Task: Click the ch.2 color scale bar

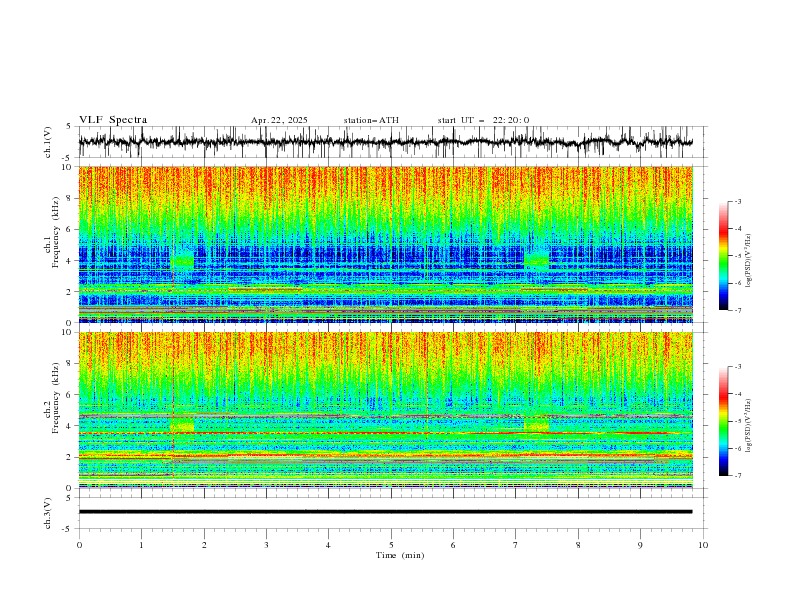Action: [723, 421]
